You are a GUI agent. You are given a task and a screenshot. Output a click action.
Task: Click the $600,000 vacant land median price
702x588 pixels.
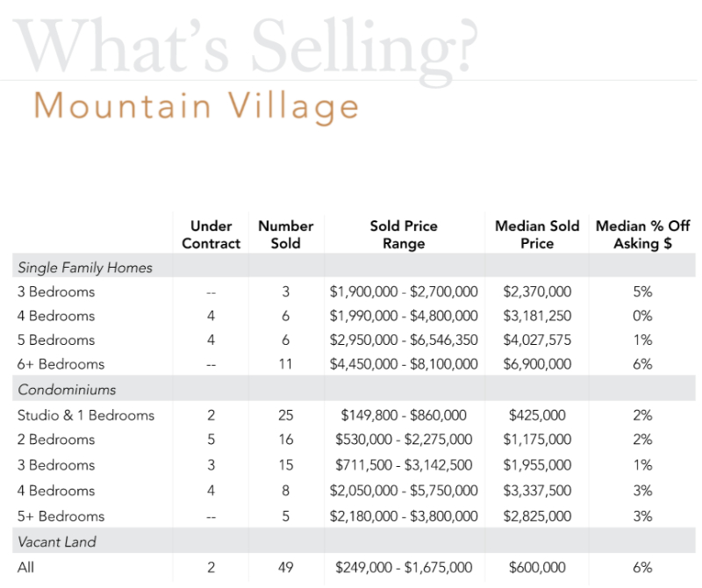(537, 567)
